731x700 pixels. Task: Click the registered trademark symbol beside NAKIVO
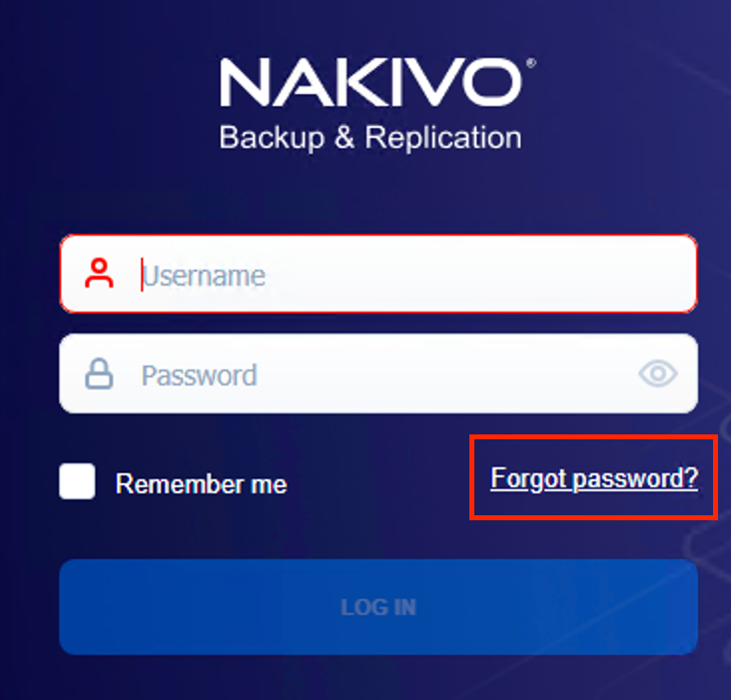pyautogui.click(x=530, y=63)
